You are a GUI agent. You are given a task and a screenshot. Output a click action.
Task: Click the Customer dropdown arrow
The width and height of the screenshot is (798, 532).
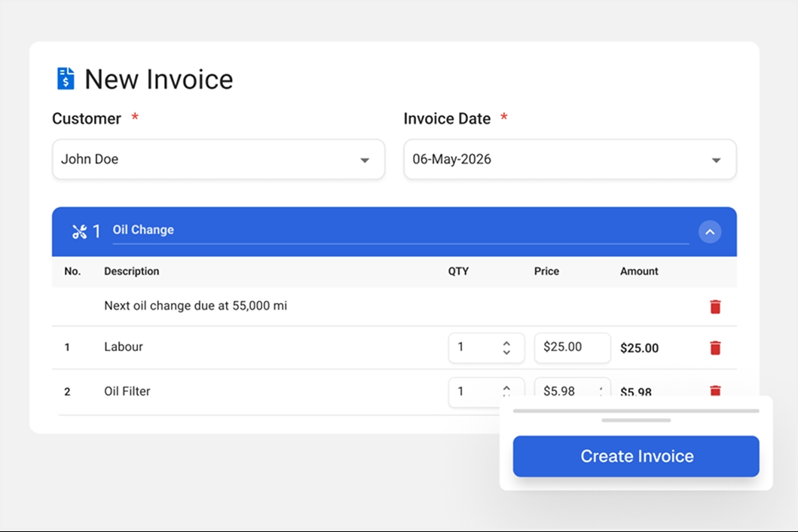pyautogui.click(x=365, y=161)
